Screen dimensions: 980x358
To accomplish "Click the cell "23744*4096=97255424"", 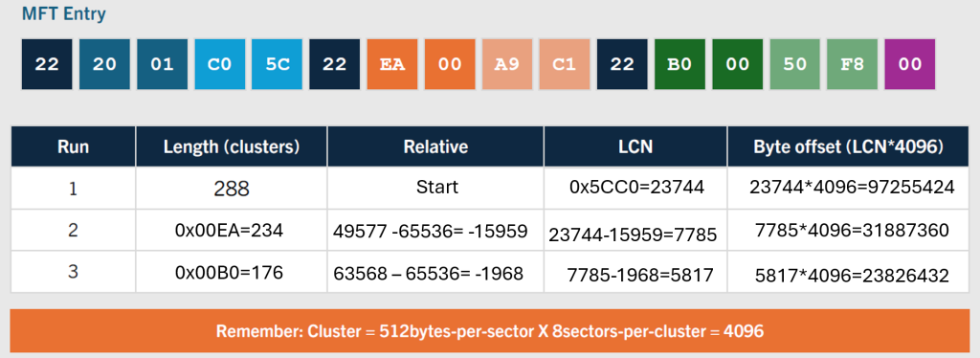I will 848,188.
